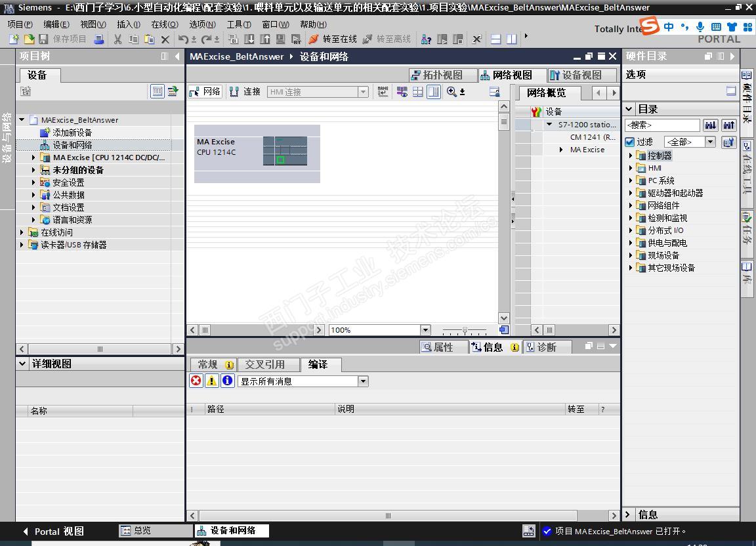
Task: Click the 总览 overview taskbar button
Action: coord(156,530)
